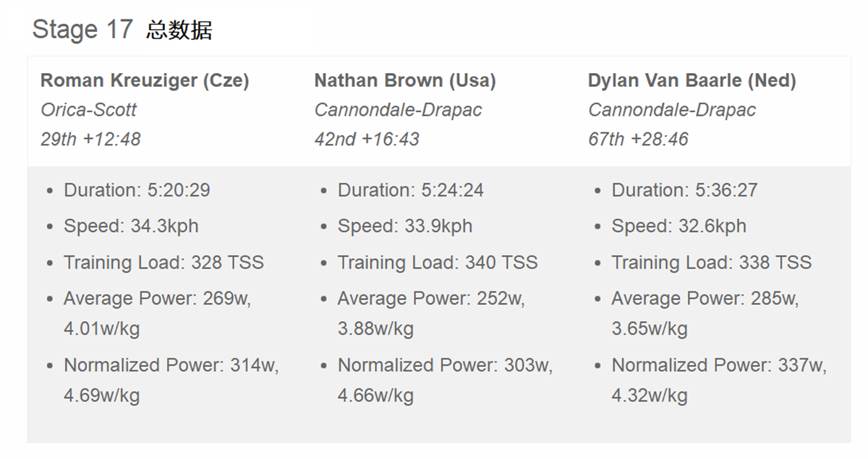Click Speed: 33.9kph entry
This screenshot has width=868, height=459.
(x=405, y=226)
